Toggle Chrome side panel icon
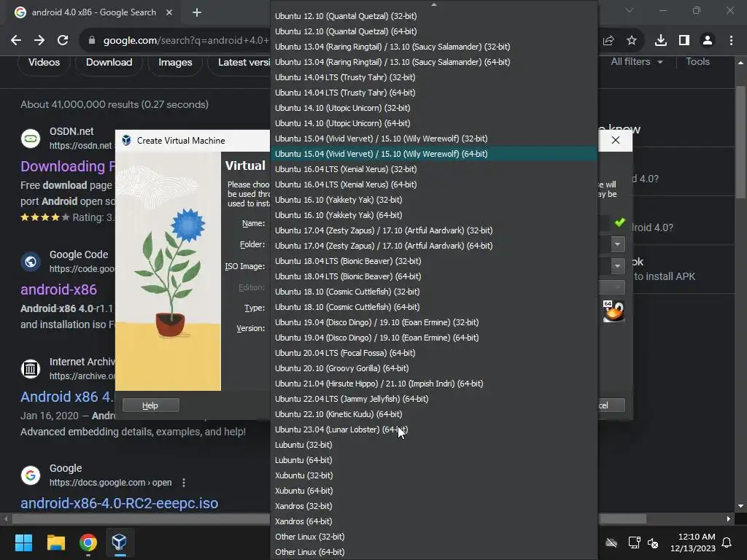Image resolution: width=747 pixels, height=560 pixels. tap(684, 41)
